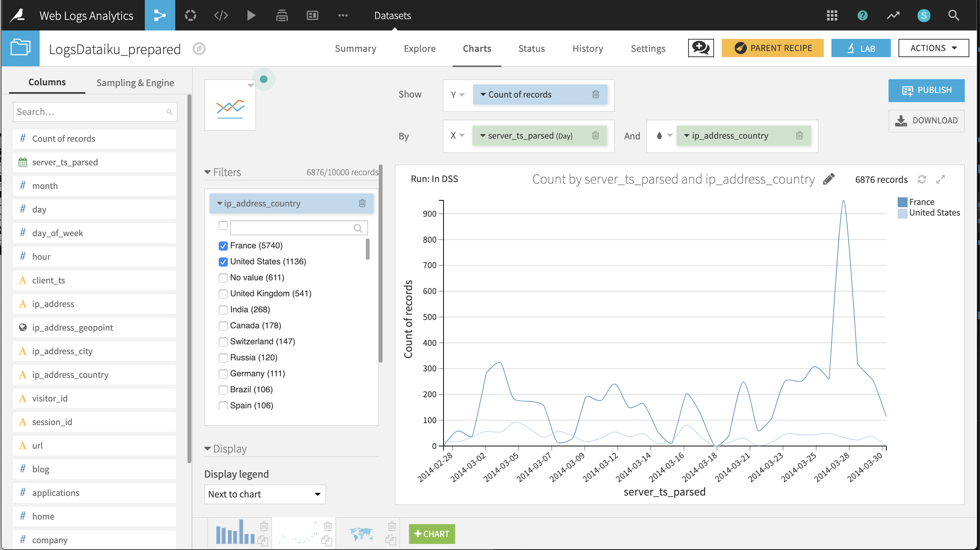Image resolution: width=980 pixels, height=550 pixels.
Task: Click the France legend color swatch
Action: pyautogui.click(x=902, y=202)
